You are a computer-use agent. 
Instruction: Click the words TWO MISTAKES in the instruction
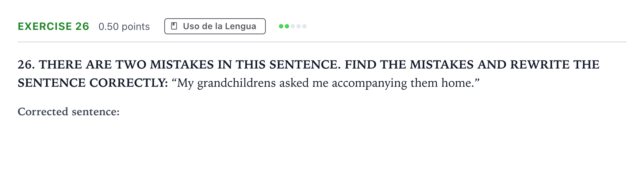165,65
